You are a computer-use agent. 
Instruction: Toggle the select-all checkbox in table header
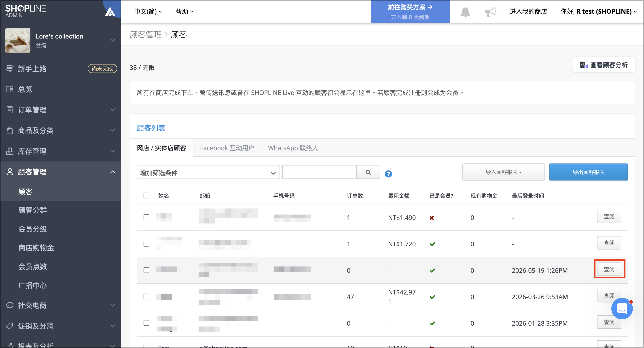(x=146, y=195)
